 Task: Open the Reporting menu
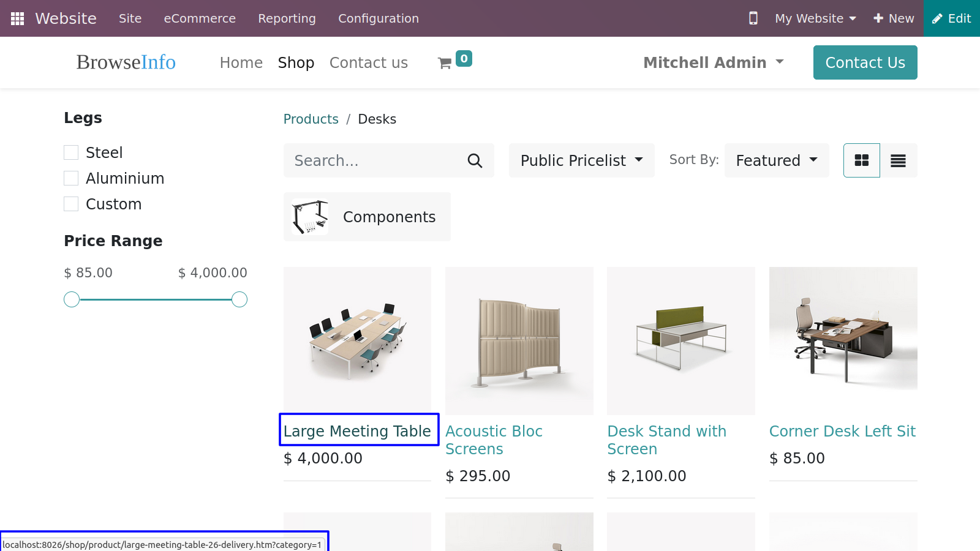pos(287,18)
